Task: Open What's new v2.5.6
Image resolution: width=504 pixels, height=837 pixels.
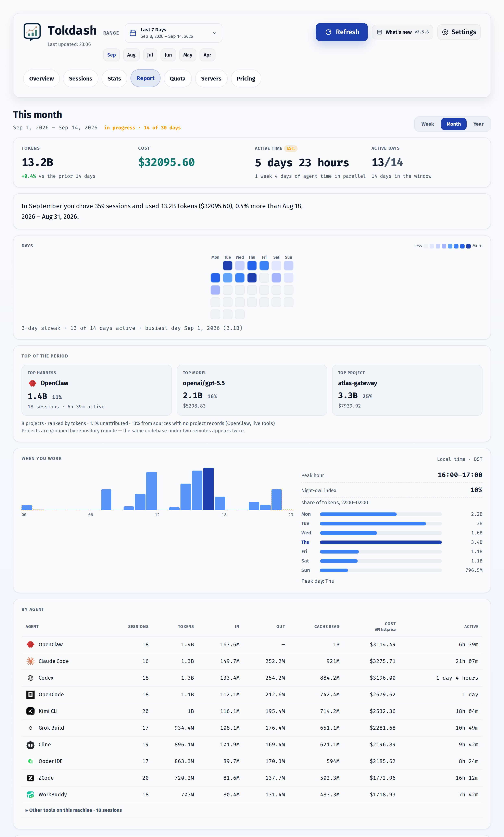Action: [403, 32]
